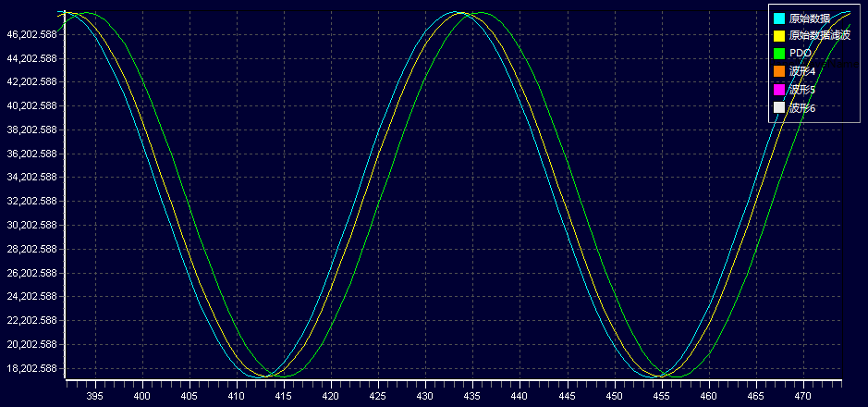868x407 pixels.
Task: Select the 波形6 legend label
Action: click(x=802, y=107)
